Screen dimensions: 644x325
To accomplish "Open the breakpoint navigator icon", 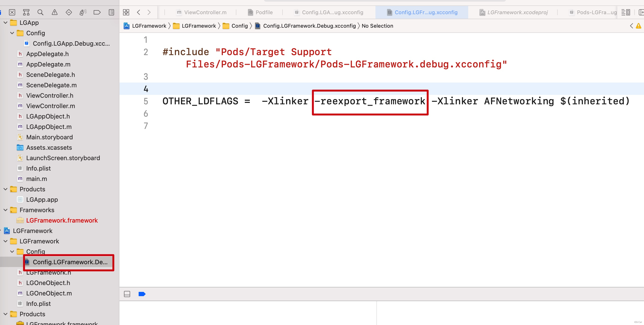I will tap(97, 12).
